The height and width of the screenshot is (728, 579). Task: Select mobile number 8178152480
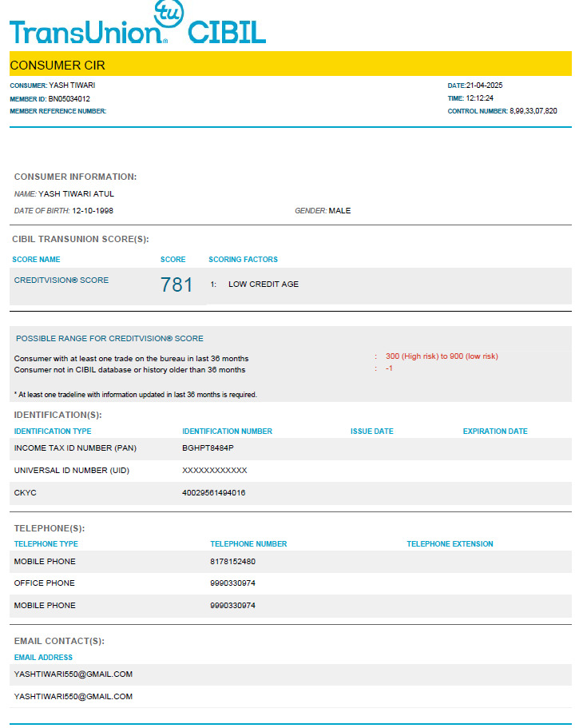point(233,562)
